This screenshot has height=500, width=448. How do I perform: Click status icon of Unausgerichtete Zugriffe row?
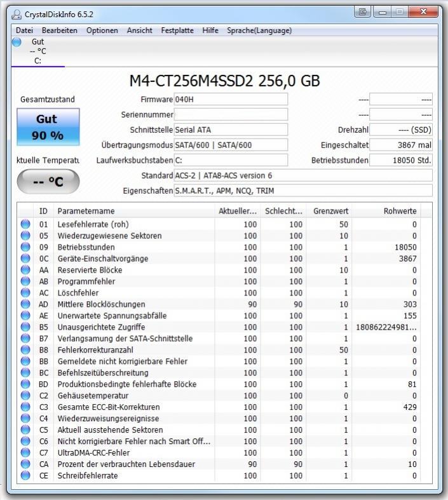click(x=25, y=327)
